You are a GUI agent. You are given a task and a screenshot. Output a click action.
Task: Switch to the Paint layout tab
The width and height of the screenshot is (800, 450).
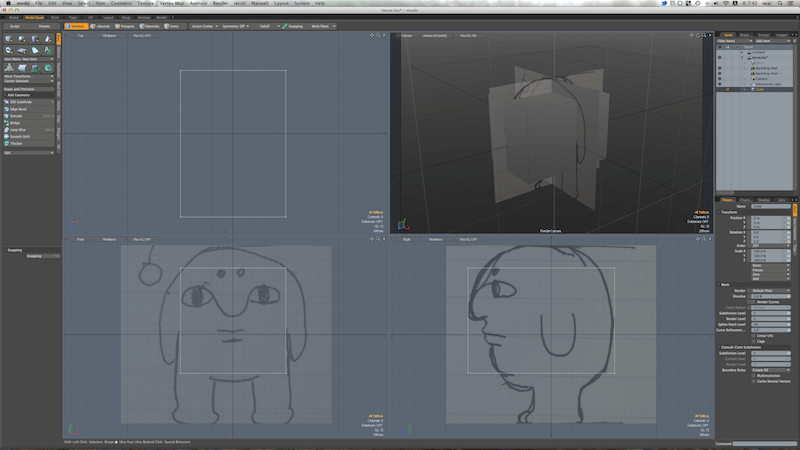tap(55, 17)
